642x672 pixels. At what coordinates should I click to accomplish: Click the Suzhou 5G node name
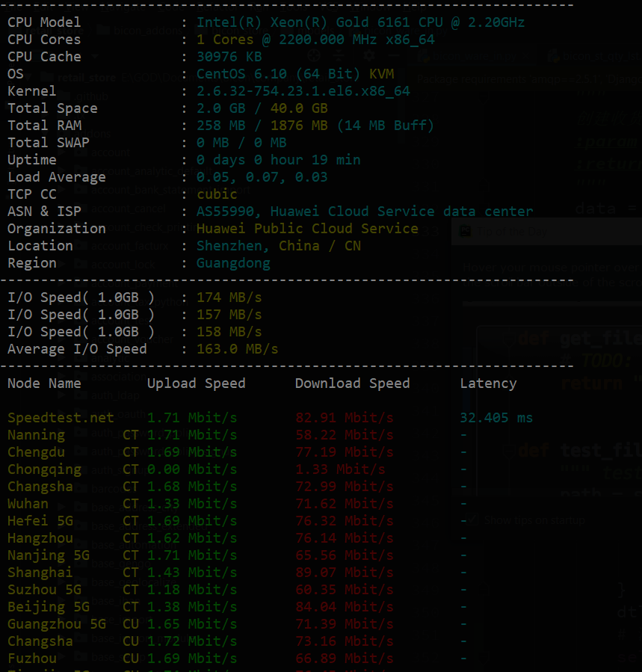tap(44, 589)
